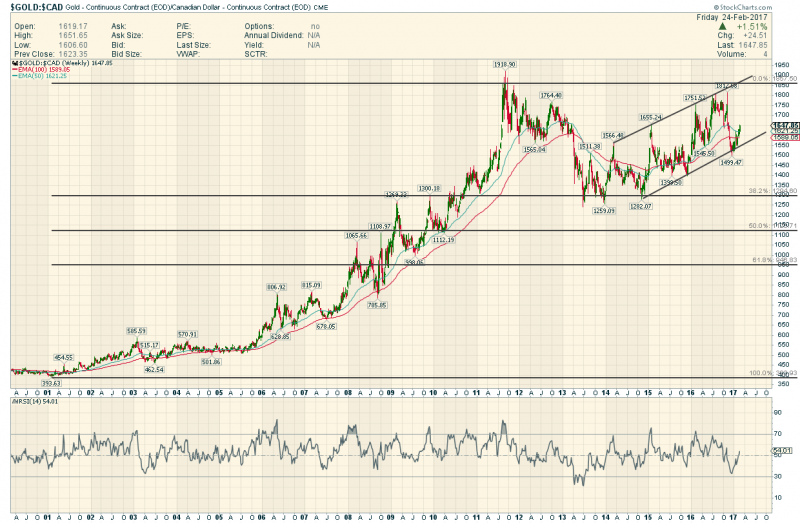The width and height of the screenshot is (800, 523).
Task: Click the Chg value +24.51
Action: pos(754,35)
